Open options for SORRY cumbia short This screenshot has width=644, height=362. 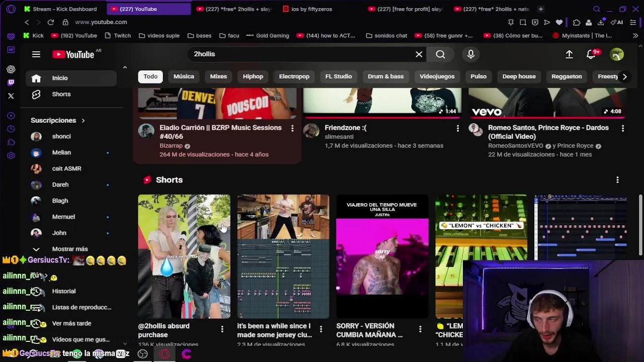pyautogui.click(x=420, y=329)
